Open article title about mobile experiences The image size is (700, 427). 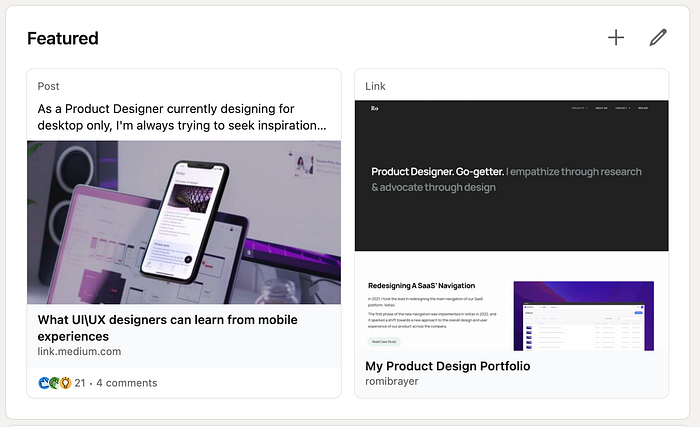[x=167, y=328]
